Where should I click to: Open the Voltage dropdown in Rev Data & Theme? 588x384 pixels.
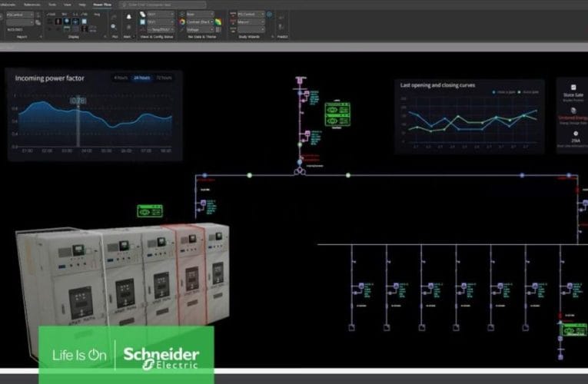pyautogui.click(x=200, y=30)
